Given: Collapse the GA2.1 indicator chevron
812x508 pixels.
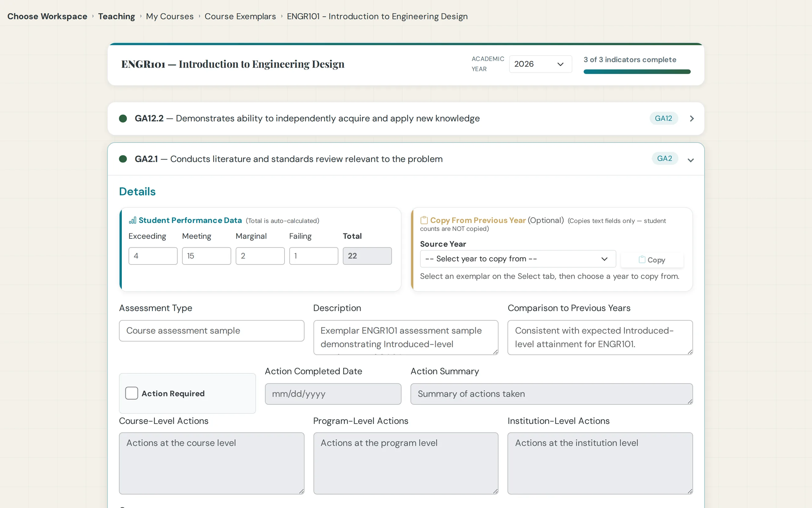Looking at the screenshot, I should [691, 160].
